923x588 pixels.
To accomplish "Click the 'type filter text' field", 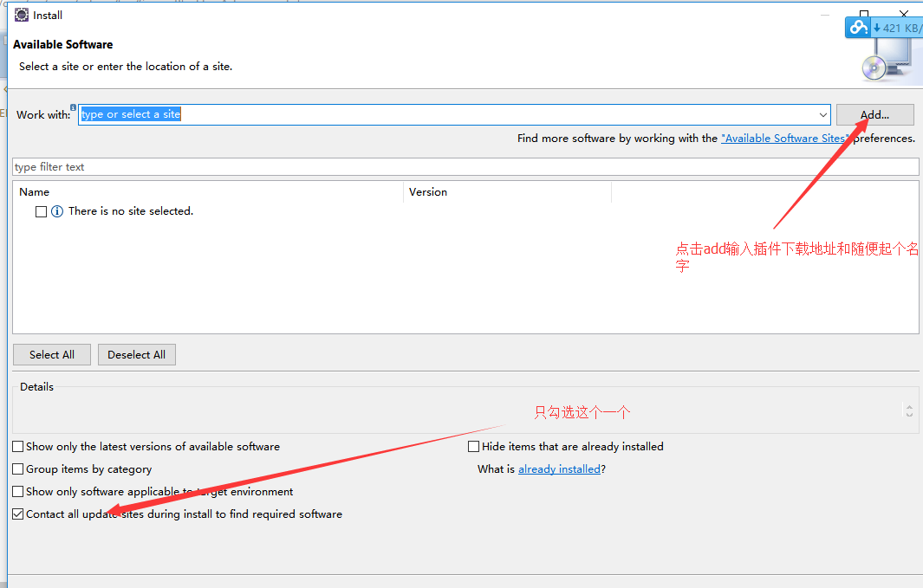I will tap(465, 167).
